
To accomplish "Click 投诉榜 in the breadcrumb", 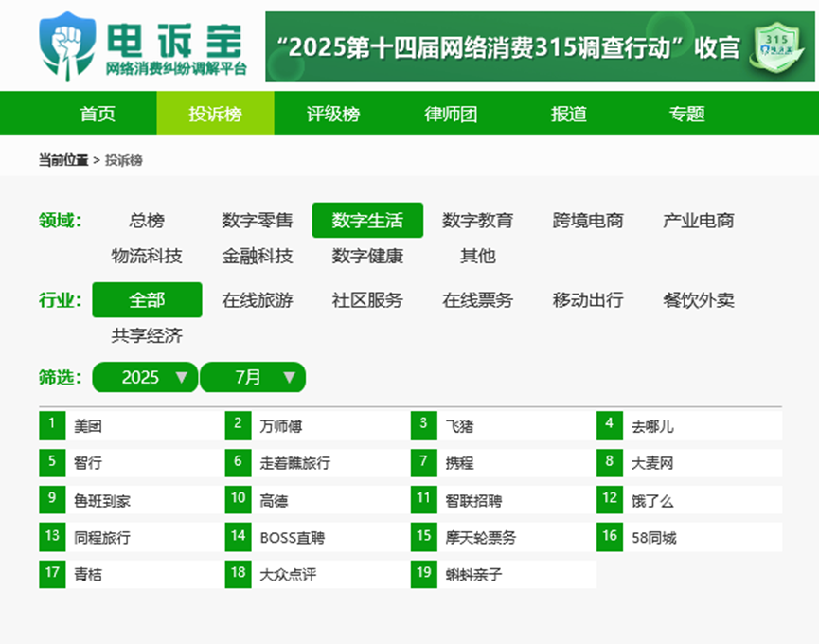I will point(124,160).
